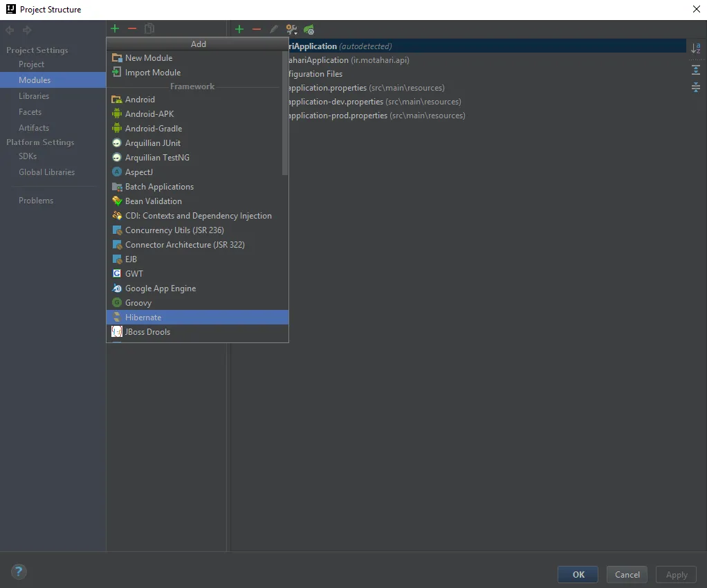This screenshot has width=707, height=588.
Task: Choose Arquillian JUnit framework
Action: tap(197, 143)
